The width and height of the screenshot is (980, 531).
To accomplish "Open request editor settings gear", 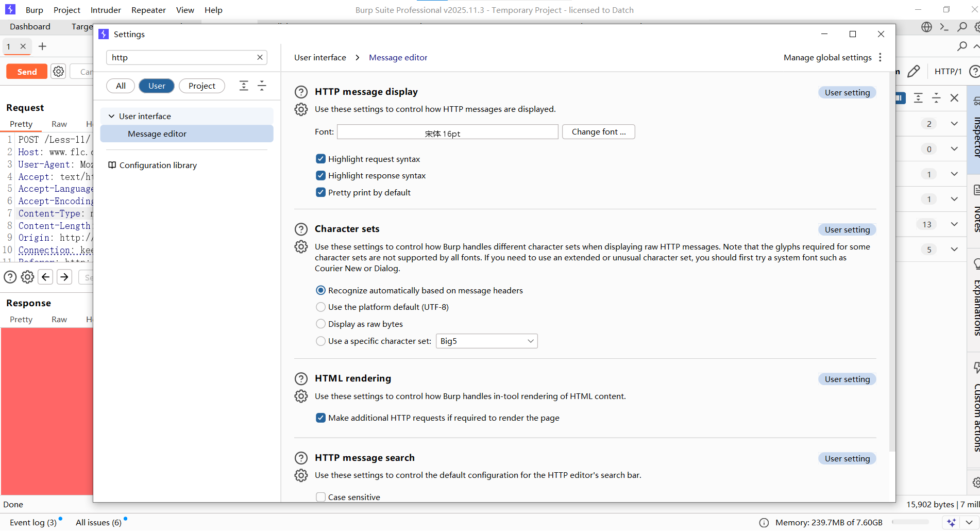I will [27, 277].
